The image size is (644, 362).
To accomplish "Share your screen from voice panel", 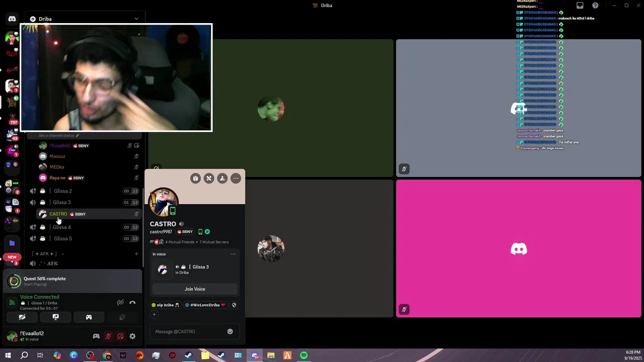I will click(55, 317).
